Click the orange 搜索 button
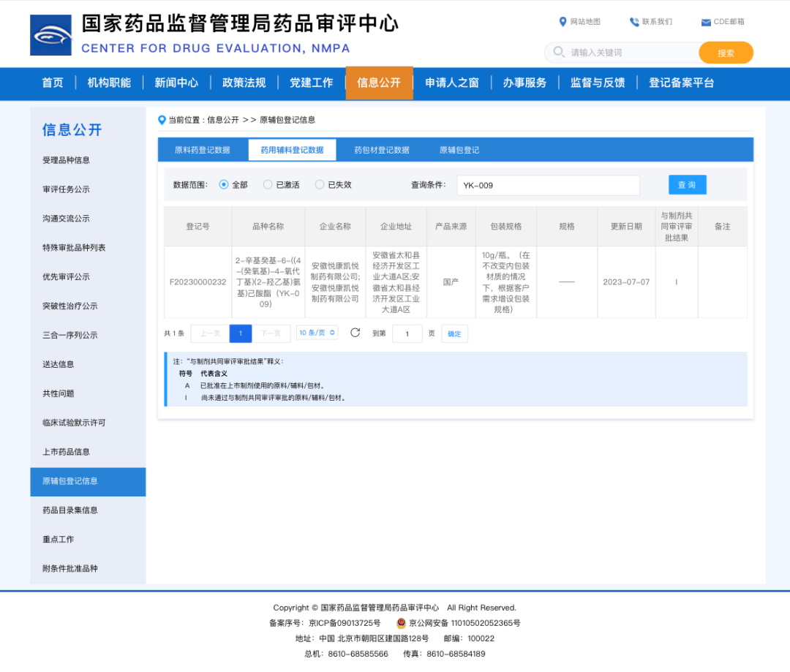Screen dimensions: 790x672 pos(726,53)
